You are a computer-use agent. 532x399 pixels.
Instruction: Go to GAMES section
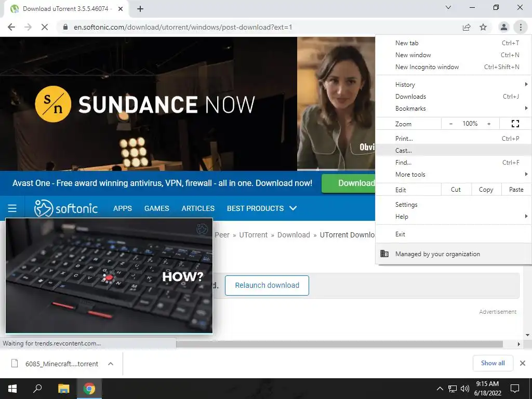pos(157,208)
